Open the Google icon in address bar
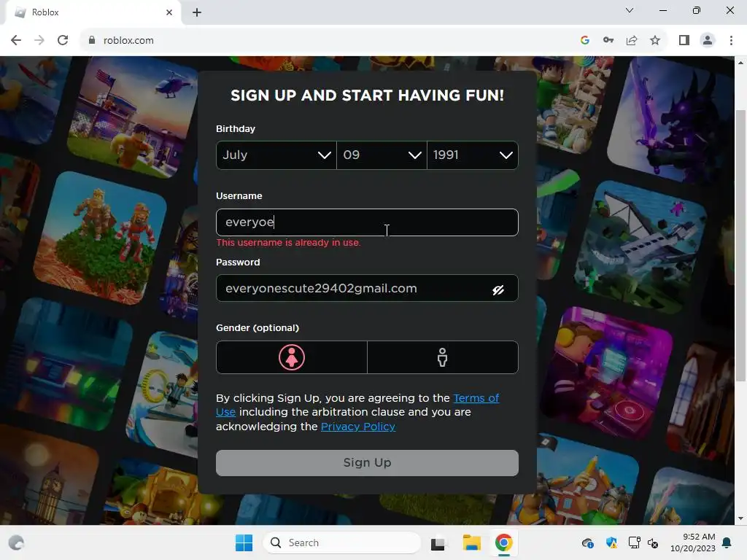The width and height of the screenshot is (747, 560). 585,41
